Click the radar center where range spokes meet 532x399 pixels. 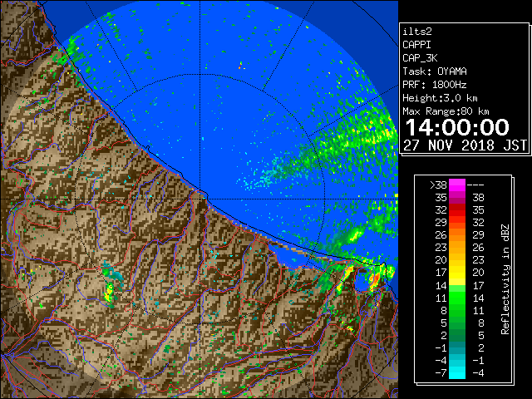coord(200,199)
